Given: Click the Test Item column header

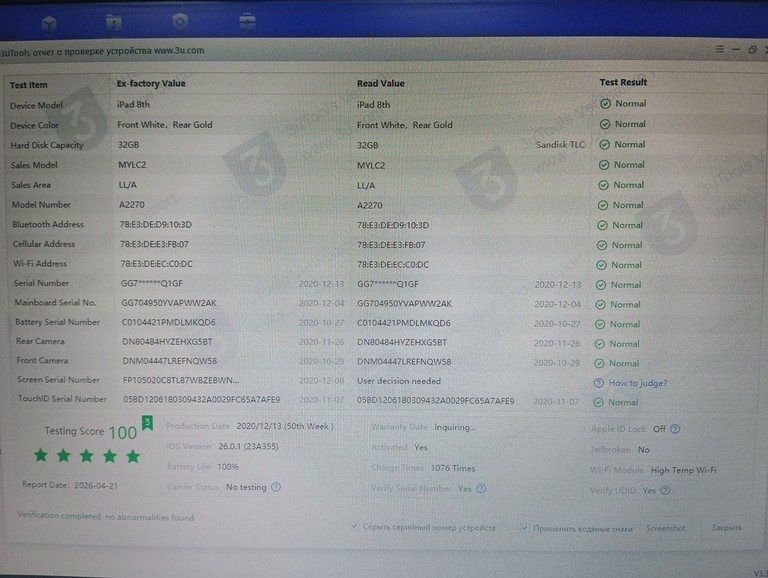Looking at the screenshot, I should [28, 85].
